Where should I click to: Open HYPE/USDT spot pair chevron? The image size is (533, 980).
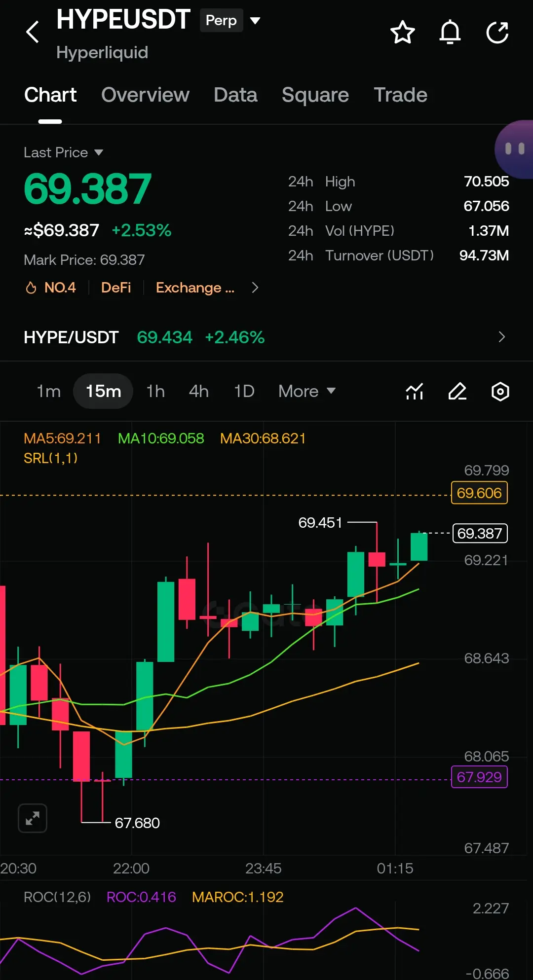[502, 337]
